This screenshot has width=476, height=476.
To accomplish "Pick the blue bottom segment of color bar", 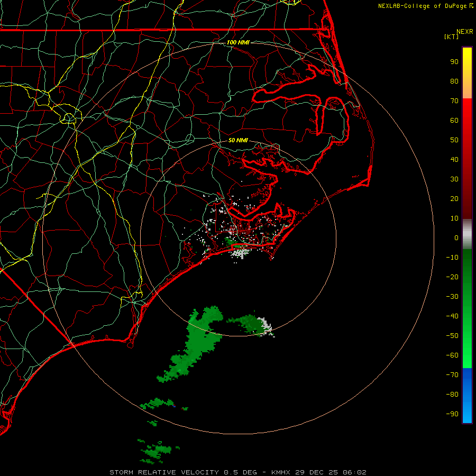I will tap(467, 396).
